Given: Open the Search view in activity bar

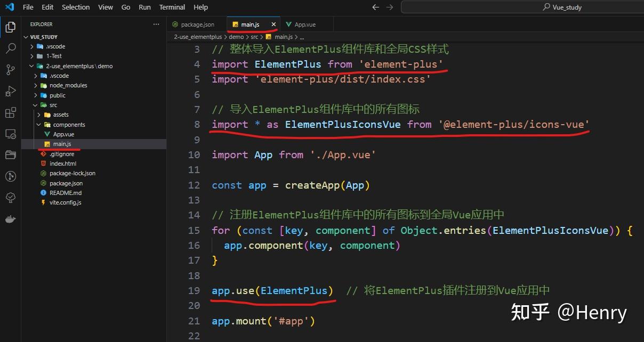Looking at the screenshot, I should (x=10, y=48).
